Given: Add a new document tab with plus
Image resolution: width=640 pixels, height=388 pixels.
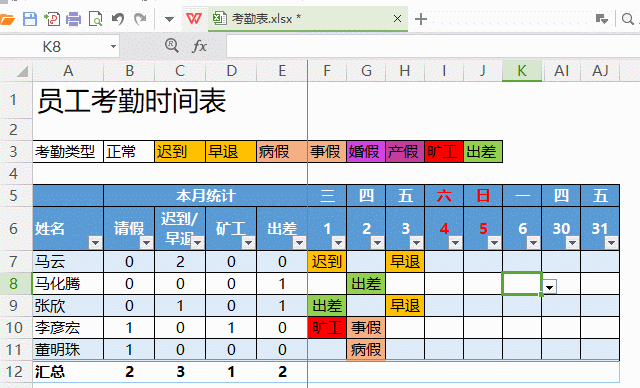Looking at the screenshot, I should click(x=421, y=19).
